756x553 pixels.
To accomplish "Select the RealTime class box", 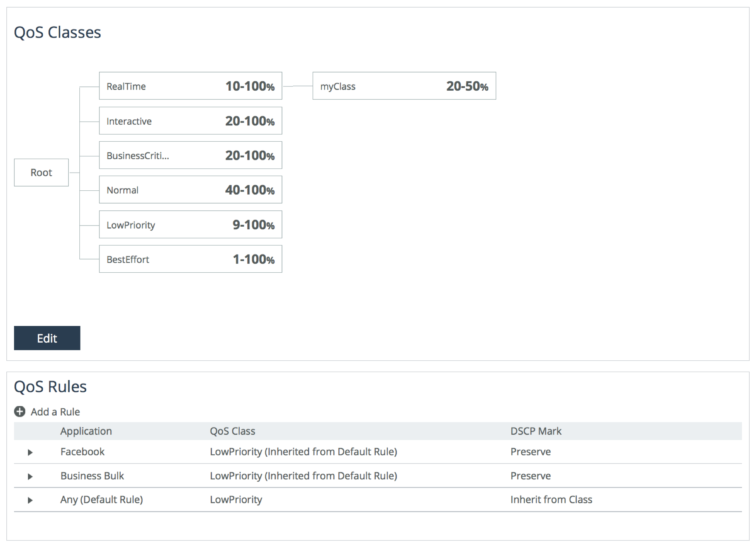I will point(191,86).
